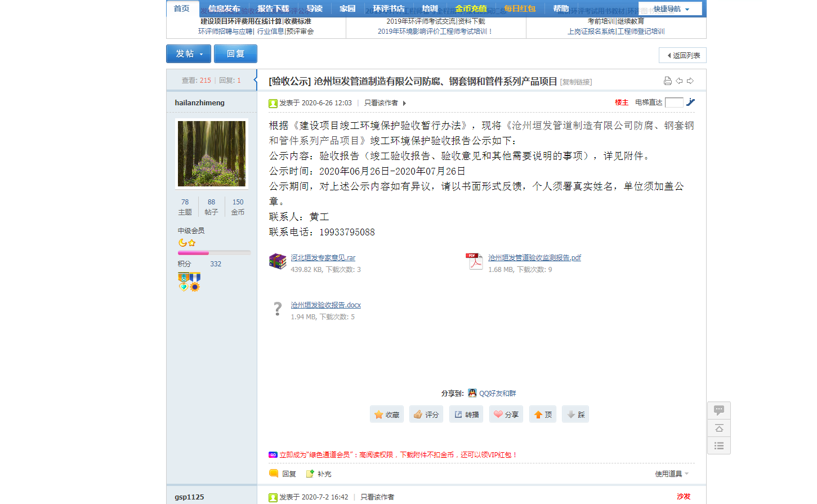Click the 顶 upvote button
This screenshot has height=504, width=817.
tap(543, 414)
